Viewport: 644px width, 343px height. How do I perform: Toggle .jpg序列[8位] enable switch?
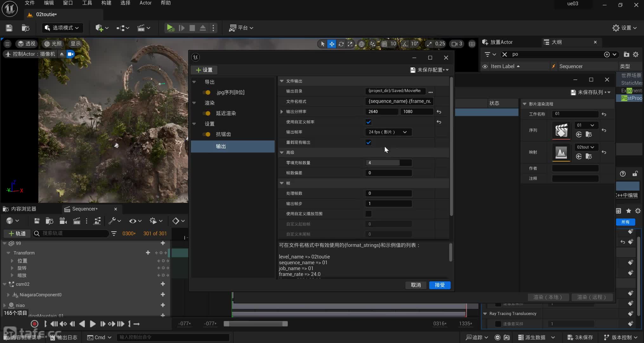pos(207,92)
